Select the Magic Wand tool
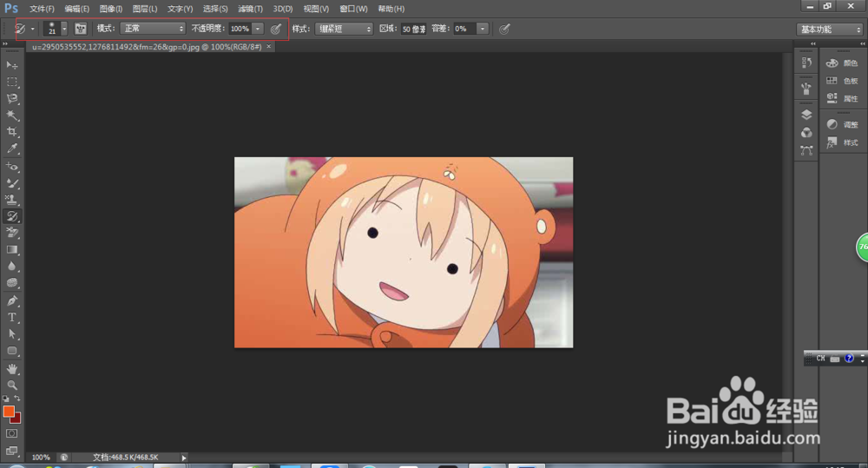The height and width of the screenshot is (468, 868). 11,115
